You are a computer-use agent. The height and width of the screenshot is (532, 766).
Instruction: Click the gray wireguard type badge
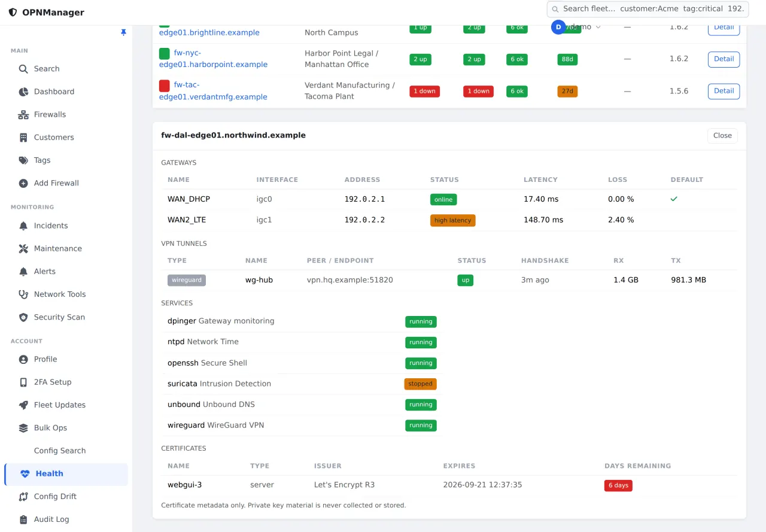tap(187, 280)
